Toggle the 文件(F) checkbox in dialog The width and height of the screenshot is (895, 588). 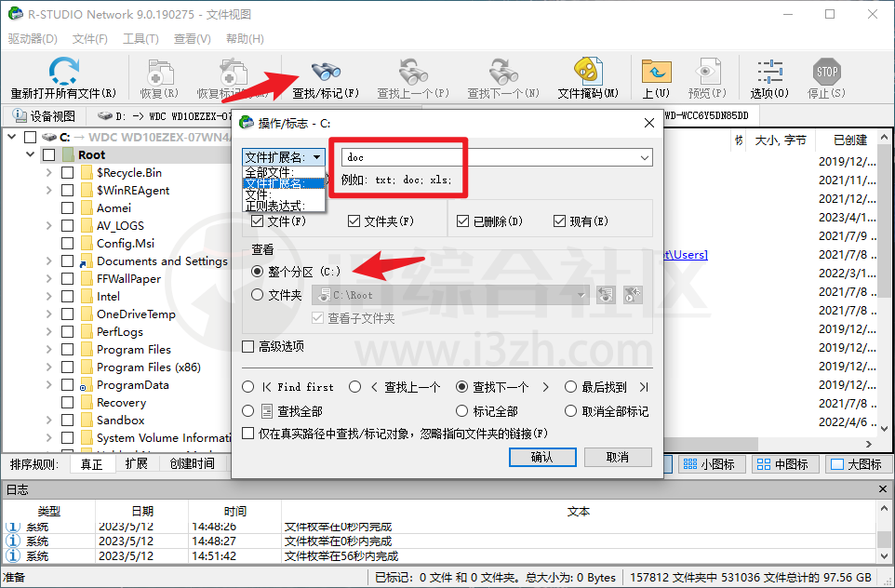click(x=258, y=220)
